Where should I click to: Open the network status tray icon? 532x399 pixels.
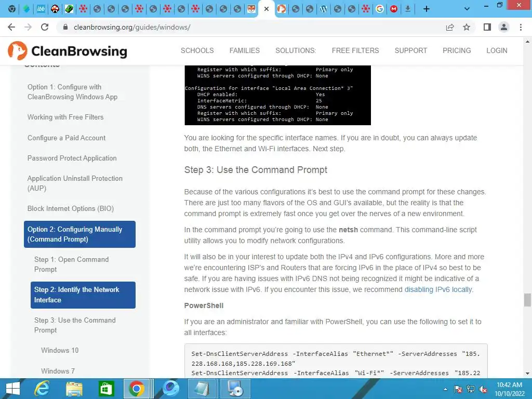pos(471,389)
